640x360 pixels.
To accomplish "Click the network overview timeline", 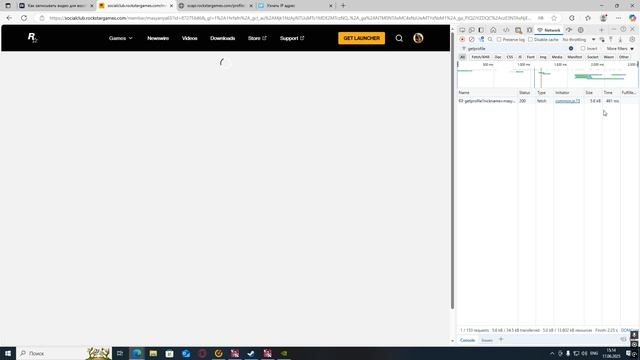I will click(547, 75).
